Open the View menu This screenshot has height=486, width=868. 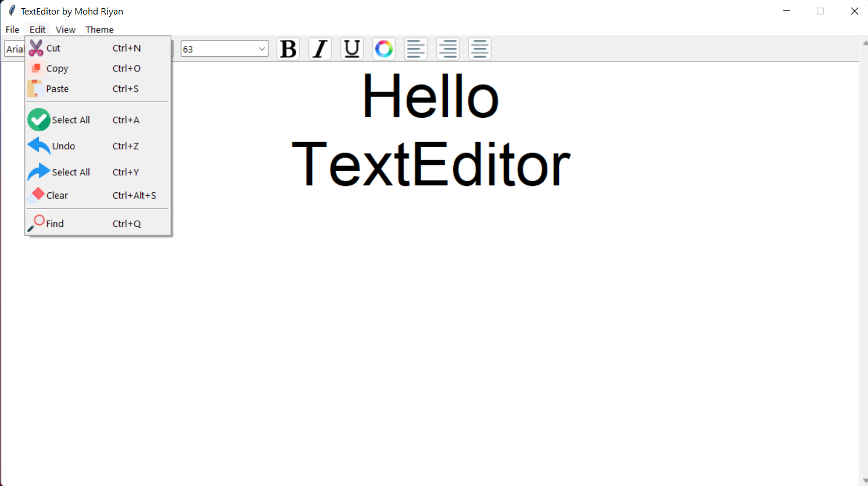tap(66, 30)
